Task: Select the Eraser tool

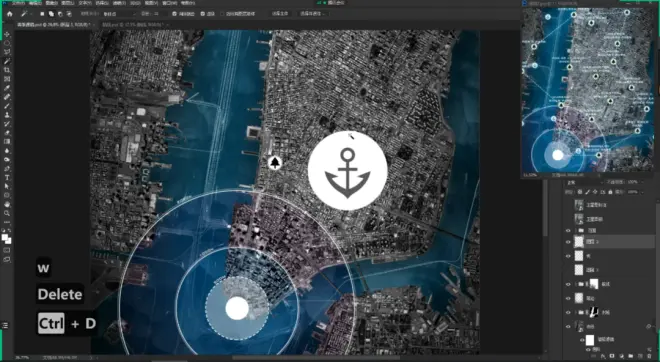Action: tap(7, 133)
